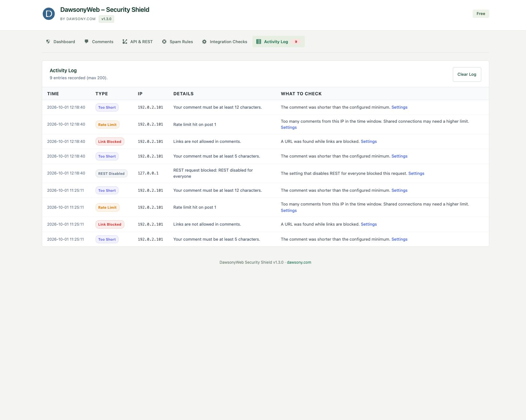Click the 12:18:40 Link Blocked badge

(110, 142)
